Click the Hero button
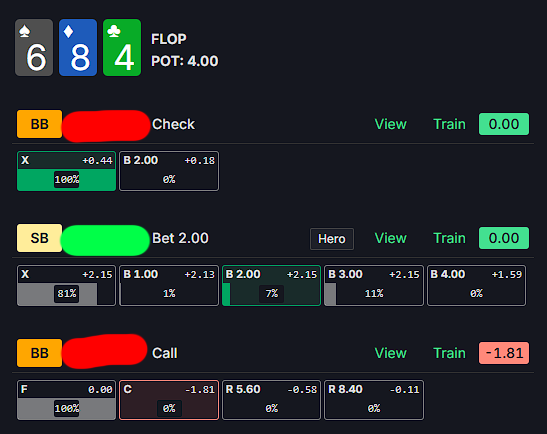Screen dimensions: 547x434 332,239
